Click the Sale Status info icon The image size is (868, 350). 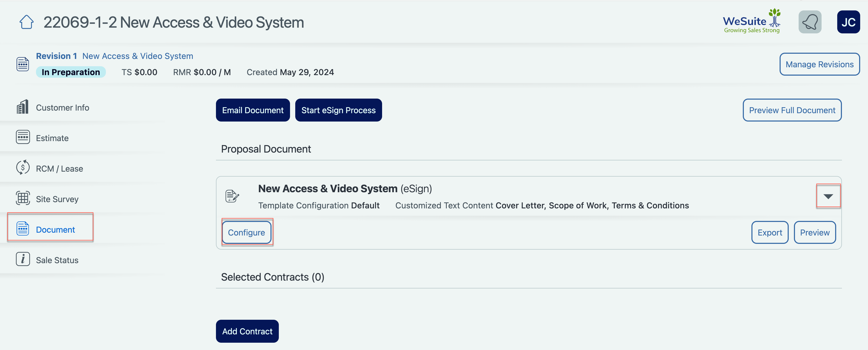point(23,259)
